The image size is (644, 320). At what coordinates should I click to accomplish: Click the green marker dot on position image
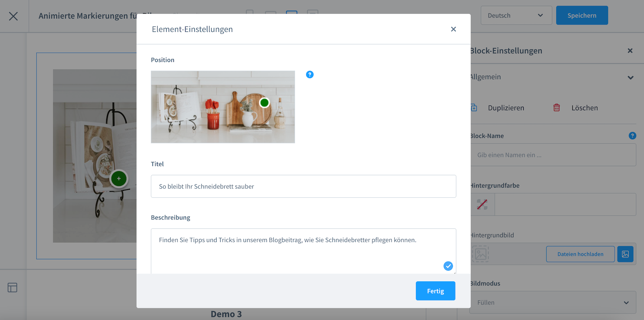264,103
